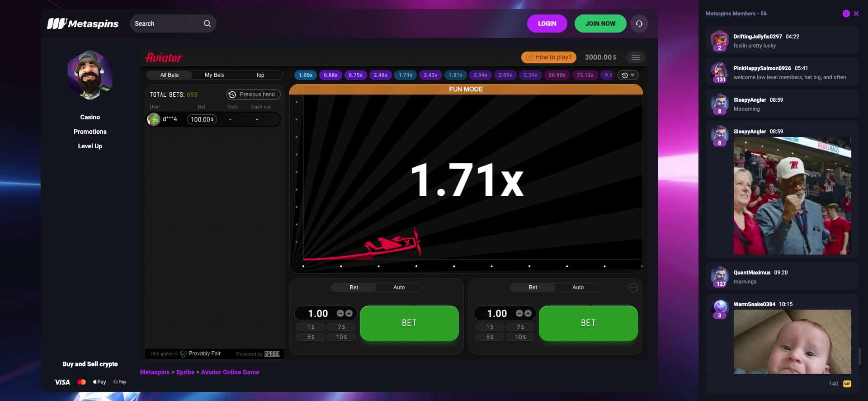Viewport: 868px width, 401px height.
Task: Click the search magnifier icon
Action: (207, 24)
